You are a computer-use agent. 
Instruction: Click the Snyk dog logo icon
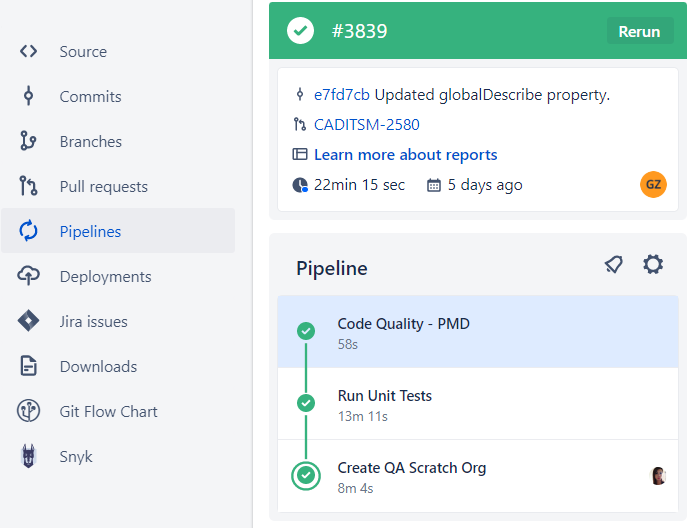pos(28,456)
